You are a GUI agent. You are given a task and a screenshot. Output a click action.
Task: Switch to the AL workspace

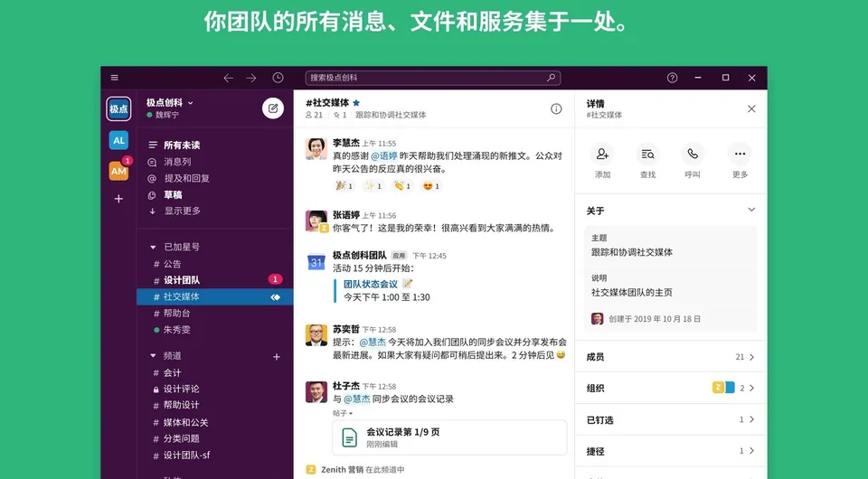click(118, 140)
